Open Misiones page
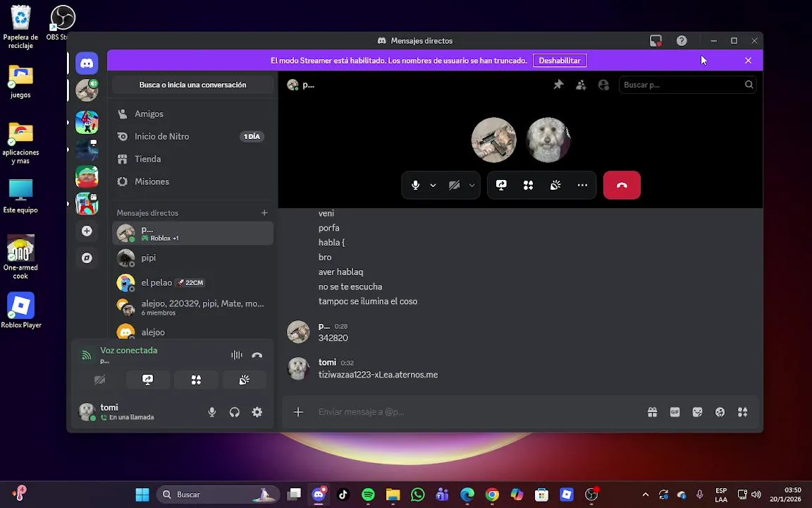 click(192, 181)
